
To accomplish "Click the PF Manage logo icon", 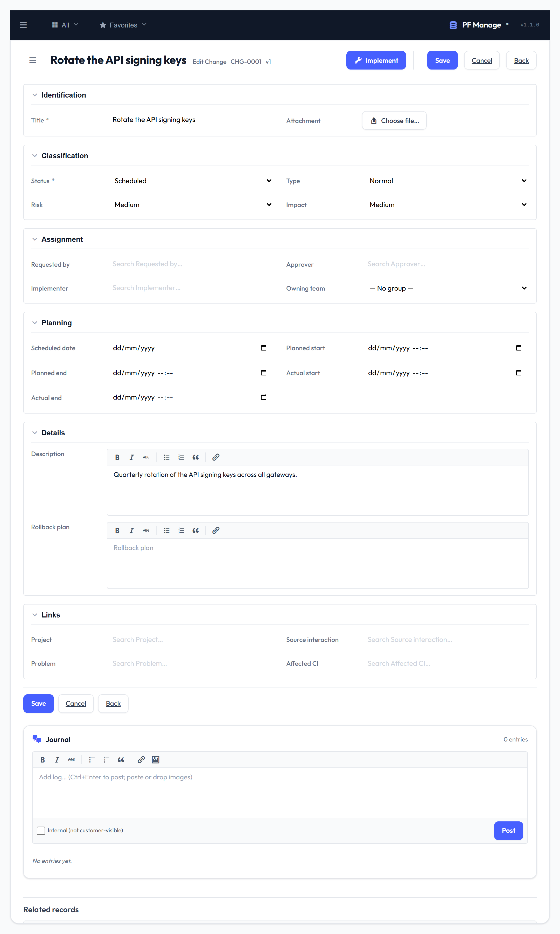I will 453,25.
